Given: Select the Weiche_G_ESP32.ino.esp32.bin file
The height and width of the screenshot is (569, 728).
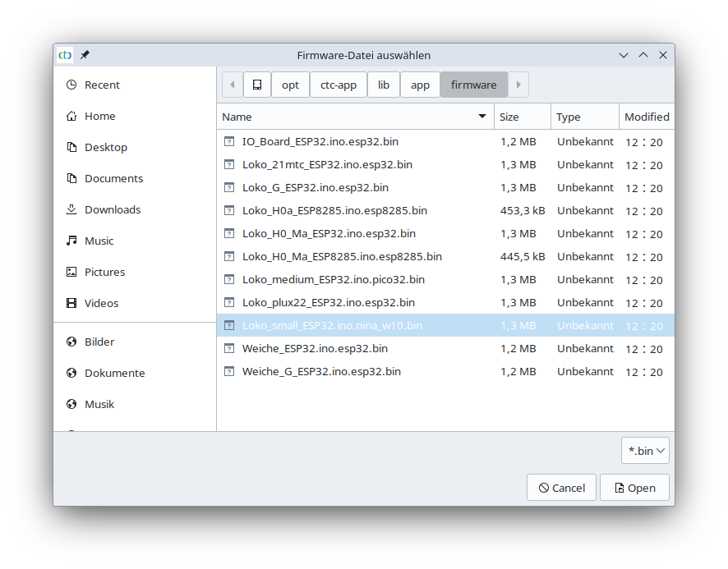Looking at the screenshot, I should click(x=321, y=371).
